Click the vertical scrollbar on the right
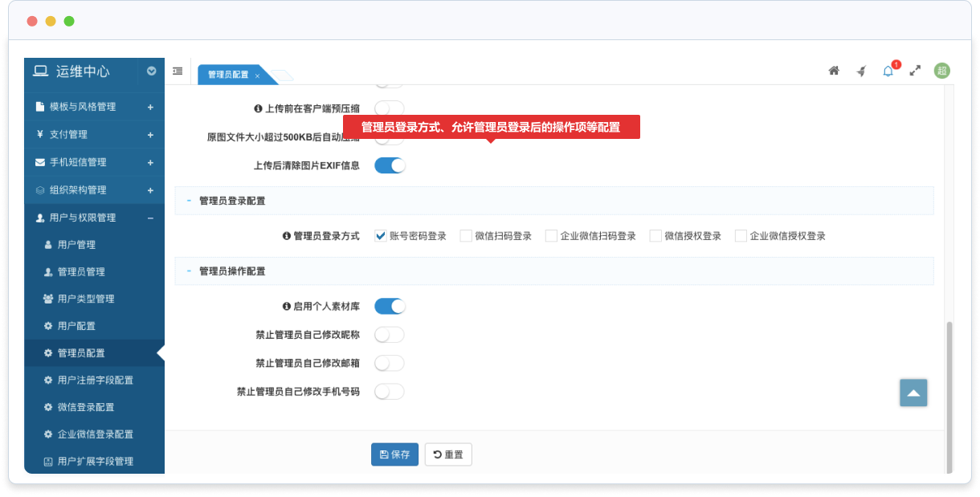980x497 pixels. point(949,393)
